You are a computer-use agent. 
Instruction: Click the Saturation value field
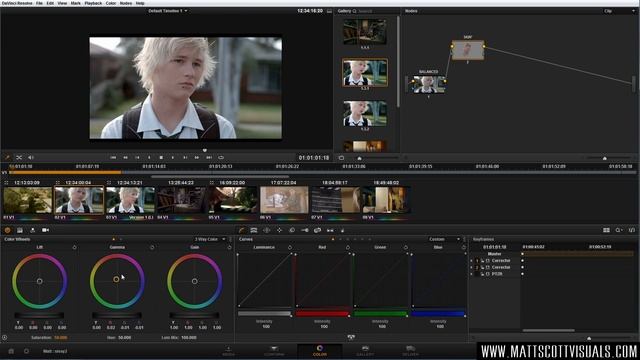click(x=61, y=338)
